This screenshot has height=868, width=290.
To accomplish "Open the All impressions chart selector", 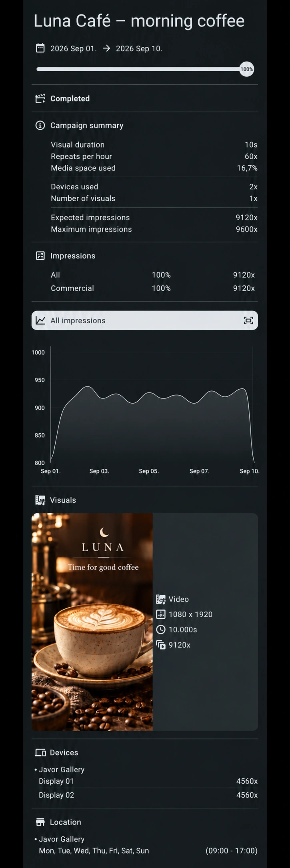I will (145, 320).
